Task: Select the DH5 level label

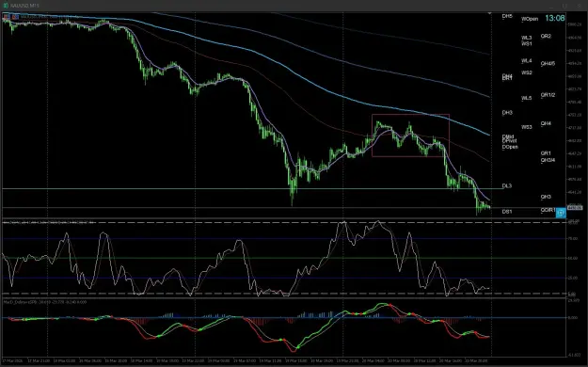Action: click(507, 16)
